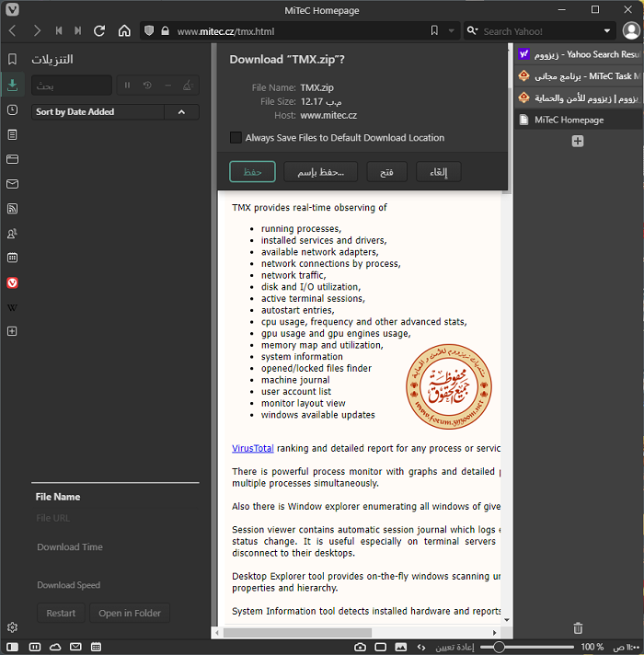644x655 pixels.
Task: Open sync cloud status icon
Action: pyautogui.click(x=55, y=647)
